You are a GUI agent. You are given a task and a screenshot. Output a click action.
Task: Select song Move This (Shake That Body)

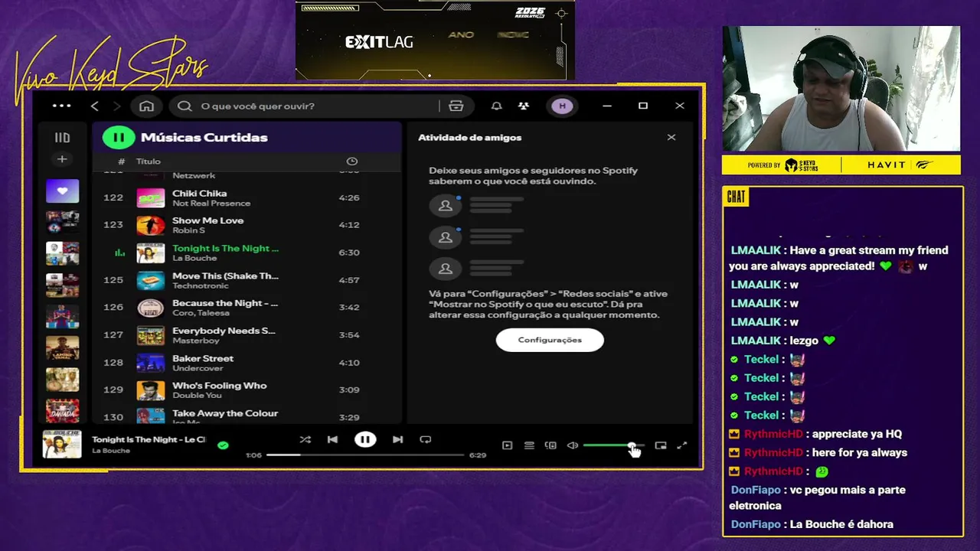tap(247, 280)
